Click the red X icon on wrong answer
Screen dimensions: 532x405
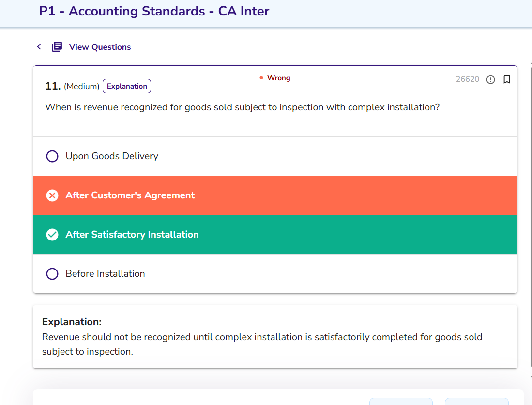pyautogui.click(x=52, y=195)
